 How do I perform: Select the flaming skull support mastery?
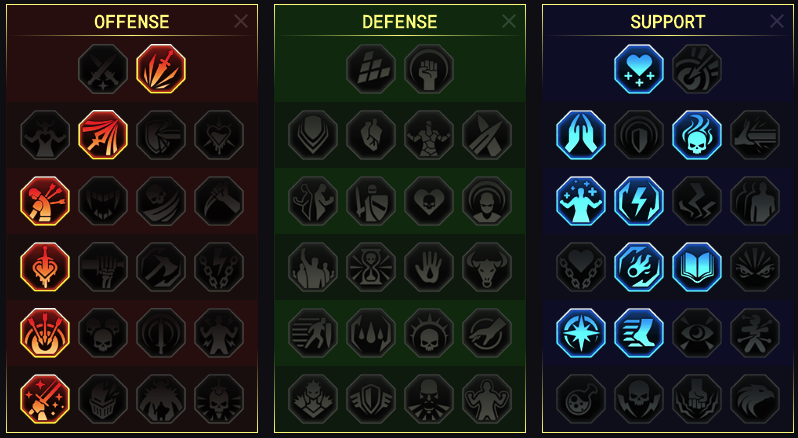click(697, 135)
